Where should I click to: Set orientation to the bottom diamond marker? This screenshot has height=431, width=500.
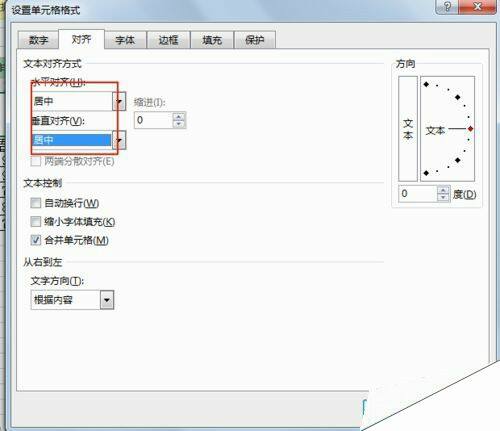(426, 173)
